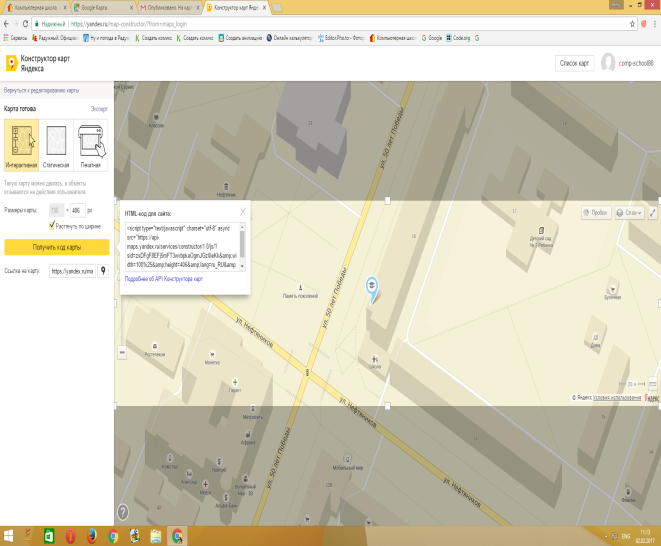Image resolution: width=661 pixels, height=546 pixels.
Task: Toggle the Пробки traffic button on map
Action: pyautogui.click(x=595, y=212)
